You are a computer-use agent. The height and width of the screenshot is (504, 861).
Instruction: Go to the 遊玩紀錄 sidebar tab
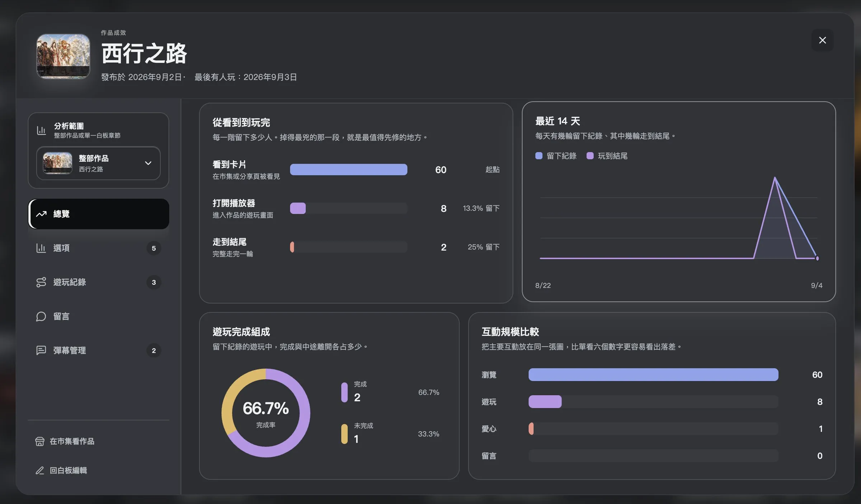point(99,282)
